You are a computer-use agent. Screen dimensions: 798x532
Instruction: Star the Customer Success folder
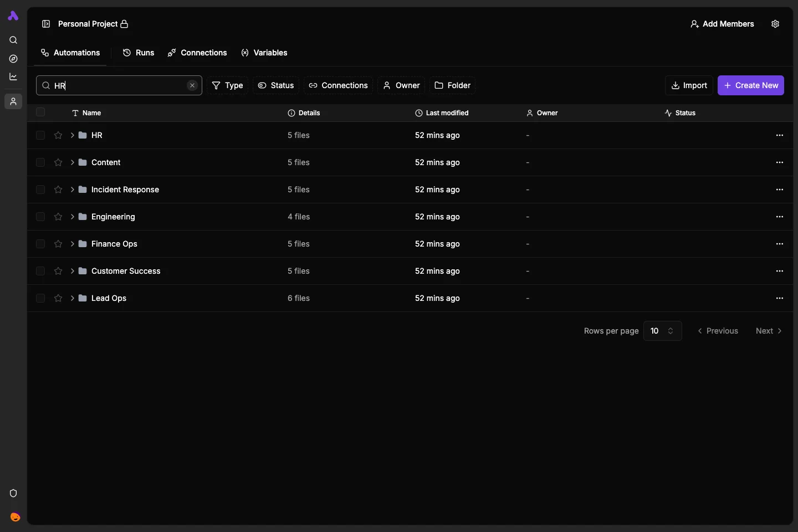(58, 271)
